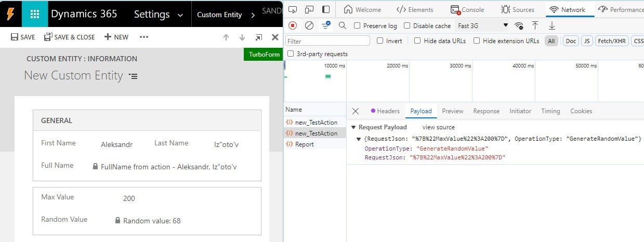Image resolution: width=644 pixels, height=242 pixels.
Task: Open the Fast 3G throttling dropdown
Action: click(483, 25)
